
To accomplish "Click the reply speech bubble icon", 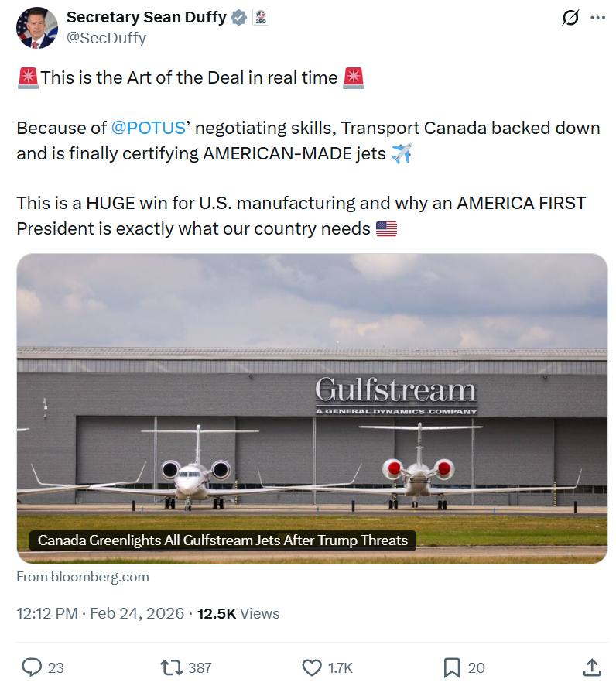I will (x=32, y=667).
